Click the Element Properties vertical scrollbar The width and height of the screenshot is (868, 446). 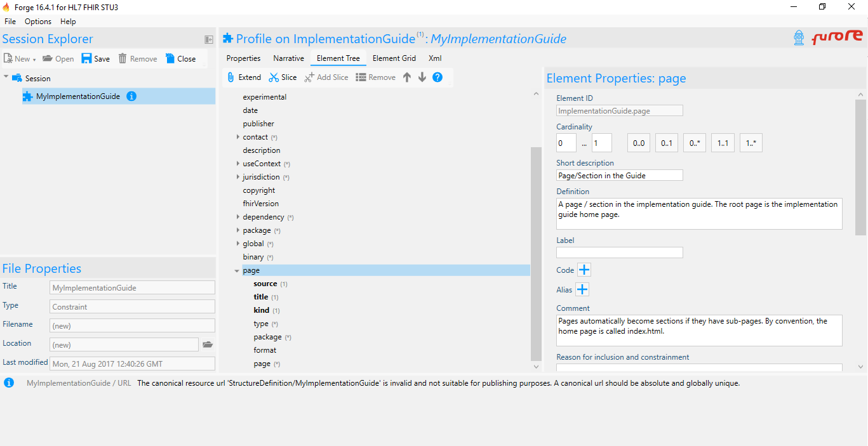861,166
